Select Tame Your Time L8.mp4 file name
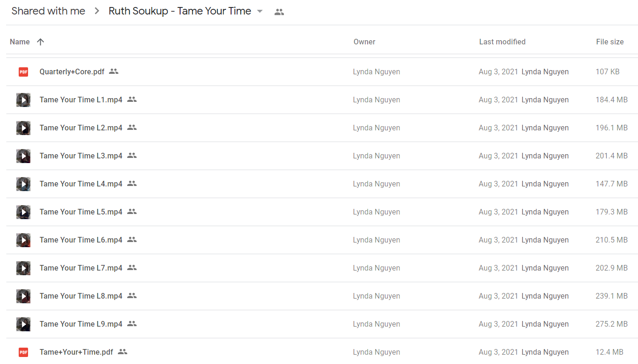Image resolution: width=638 pixels, height=364 pixels. (x=81, y=296)
